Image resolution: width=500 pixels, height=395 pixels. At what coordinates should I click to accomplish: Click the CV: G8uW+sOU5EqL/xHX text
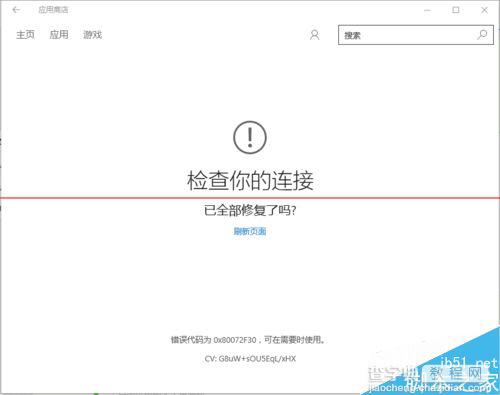250,359
